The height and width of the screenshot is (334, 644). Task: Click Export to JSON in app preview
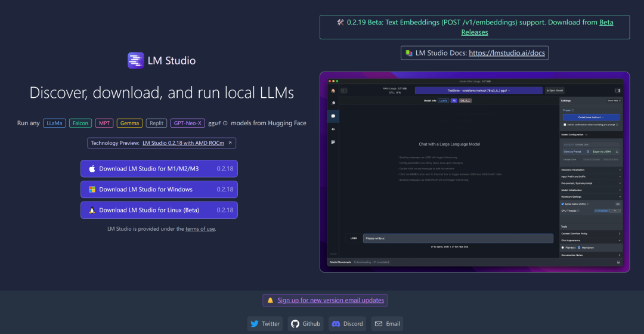click(605, 151)
